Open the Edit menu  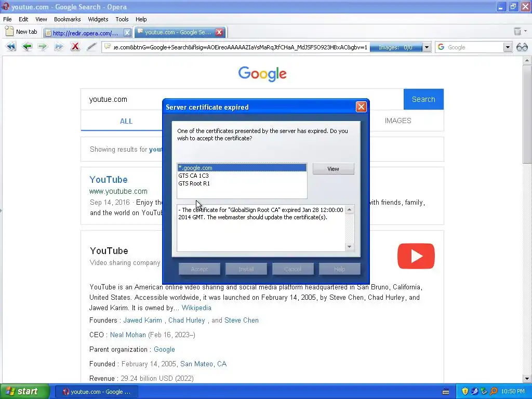23,19
